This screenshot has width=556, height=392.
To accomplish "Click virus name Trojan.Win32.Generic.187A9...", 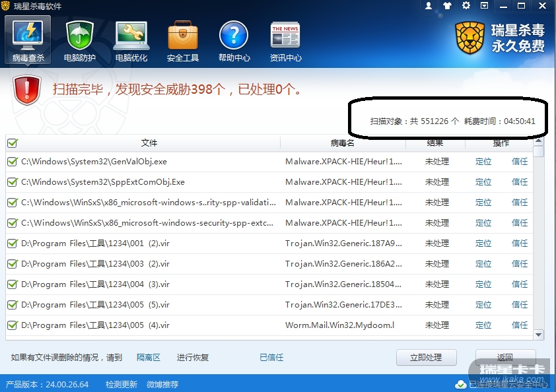I will [x=343, y=244].
